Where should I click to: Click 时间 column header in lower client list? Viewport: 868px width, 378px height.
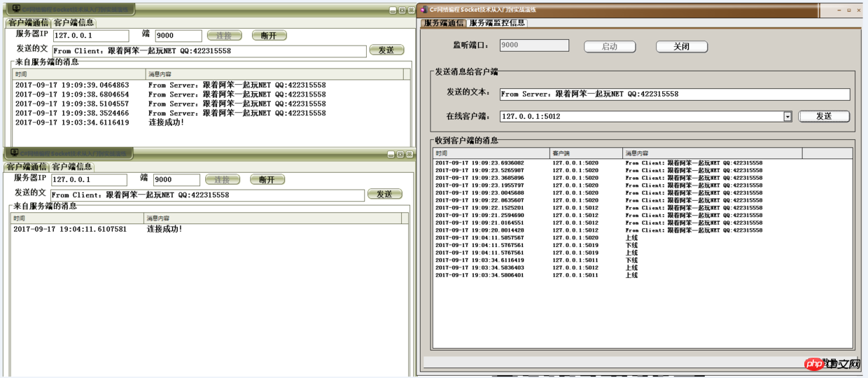coord(77,218)
